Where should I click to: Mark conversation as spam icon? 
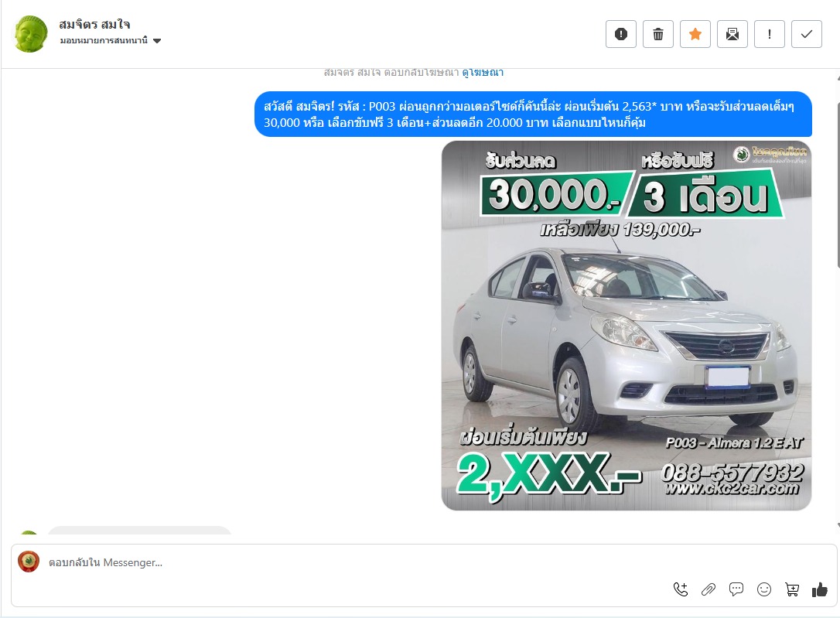[621, 34]
